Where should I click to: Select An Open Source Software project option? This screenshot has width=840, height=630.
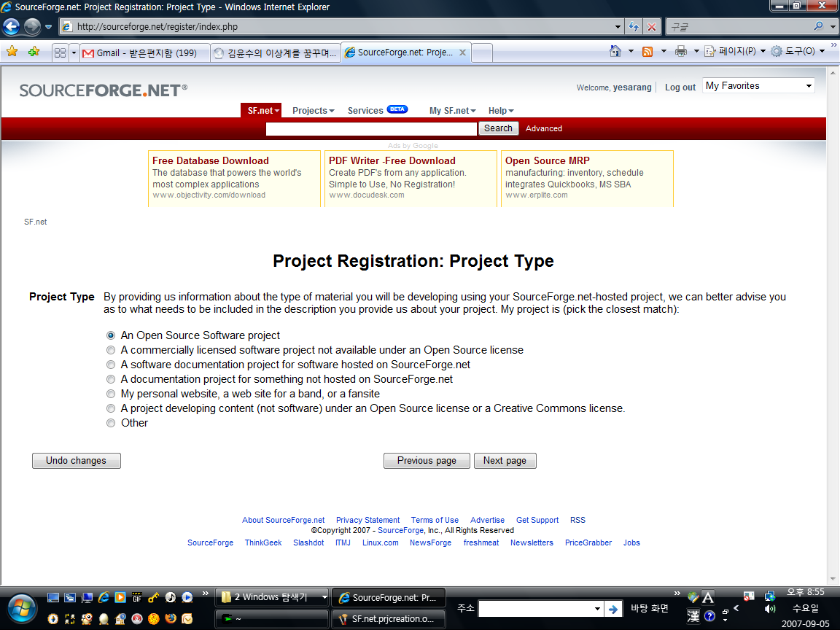(x=111, y=335)
